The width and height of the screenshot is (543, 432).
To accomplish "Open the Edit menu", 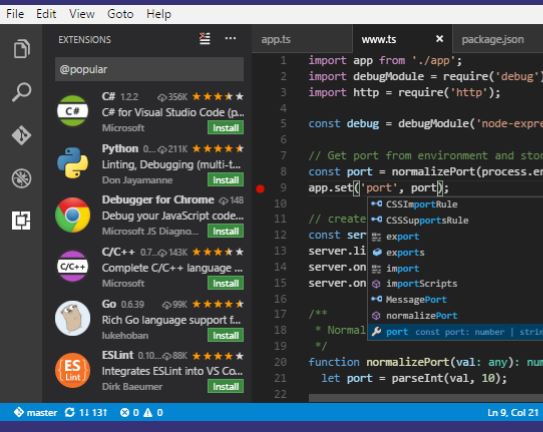I will [x=46, y=14].
